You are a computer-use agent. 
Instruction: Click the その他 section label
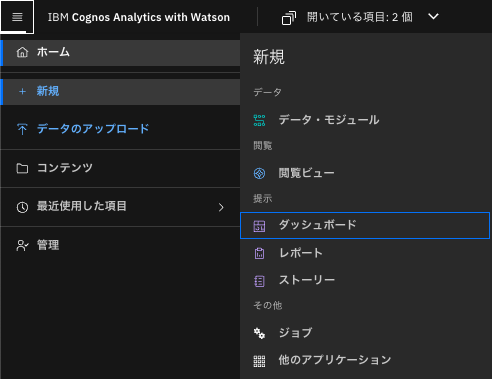(x=268, y=305)
